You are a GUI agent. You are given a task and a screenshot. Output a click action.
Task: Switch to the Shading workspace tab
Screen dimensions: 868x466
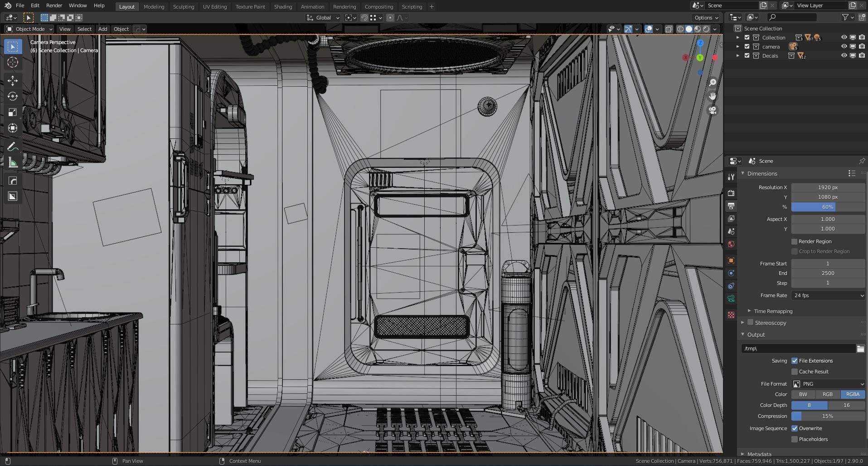click(283, 6)
